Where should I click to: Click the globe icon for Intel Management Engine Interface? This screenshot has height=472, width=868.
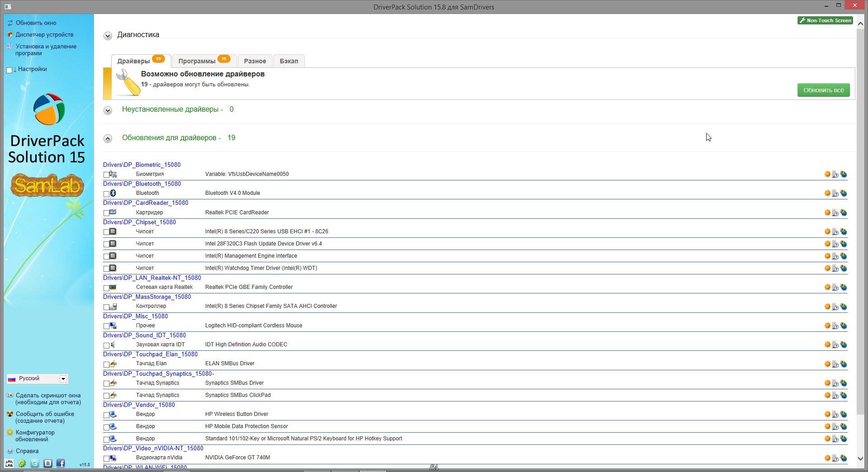[x=844, y=256]
